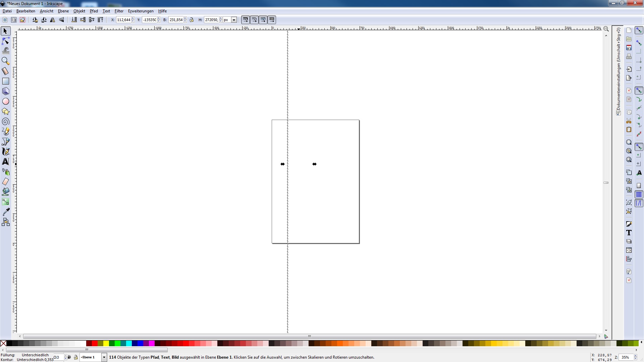Raise selection to top
The width and height of the screenshot is (644, 362).
point(100,20)
